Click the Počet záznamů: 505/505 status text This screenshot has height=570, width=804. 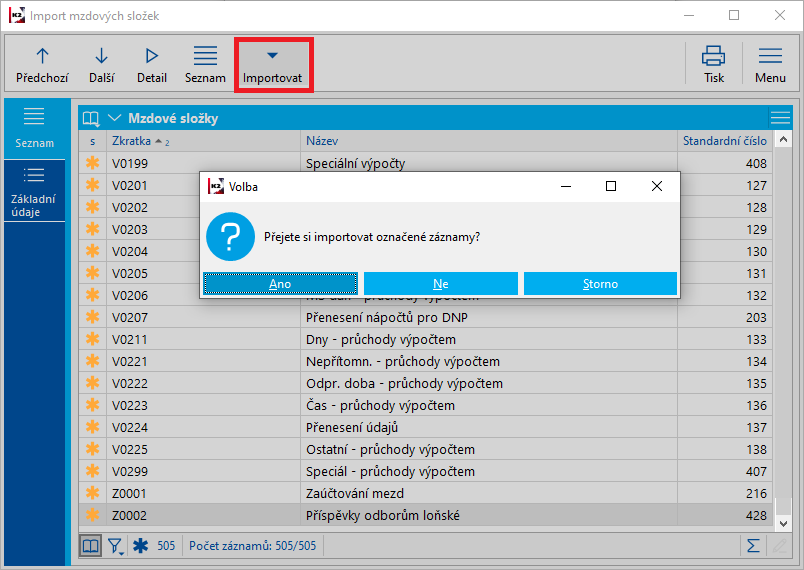[x=253, y=546]
